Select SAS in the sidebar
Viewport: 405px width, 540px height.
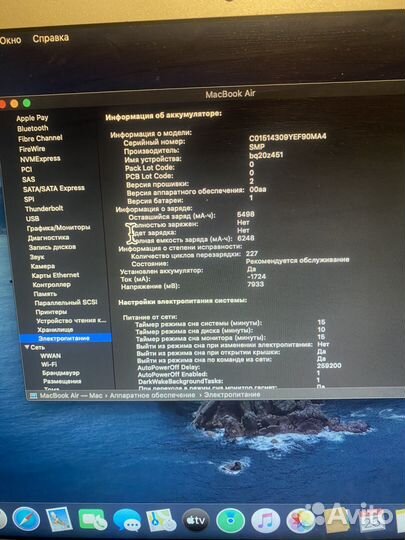(28, 179)
